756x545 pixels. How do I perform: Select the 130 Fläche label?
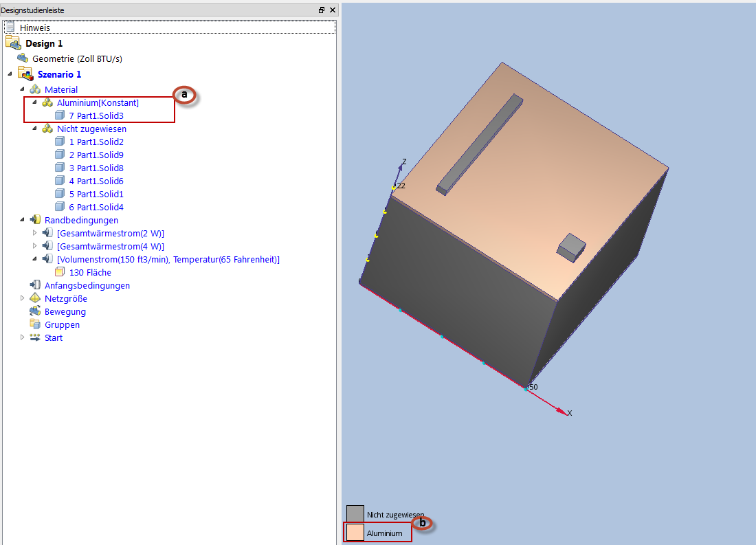90,272
